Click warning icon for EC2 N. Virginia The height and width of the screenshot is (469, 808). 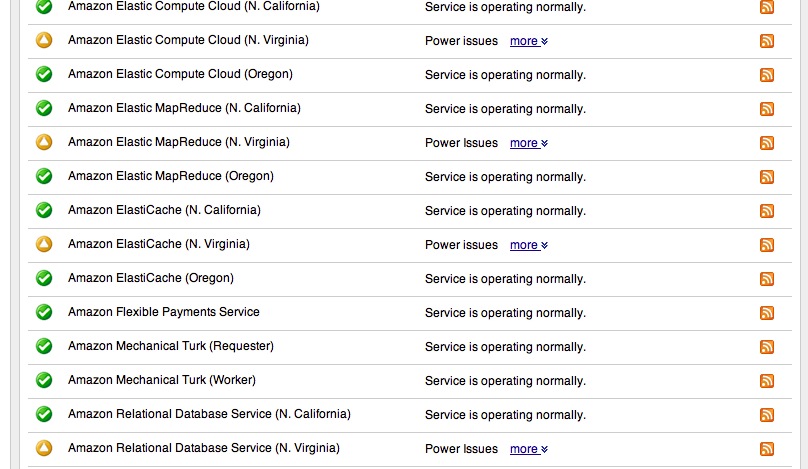tap(44, 40)
